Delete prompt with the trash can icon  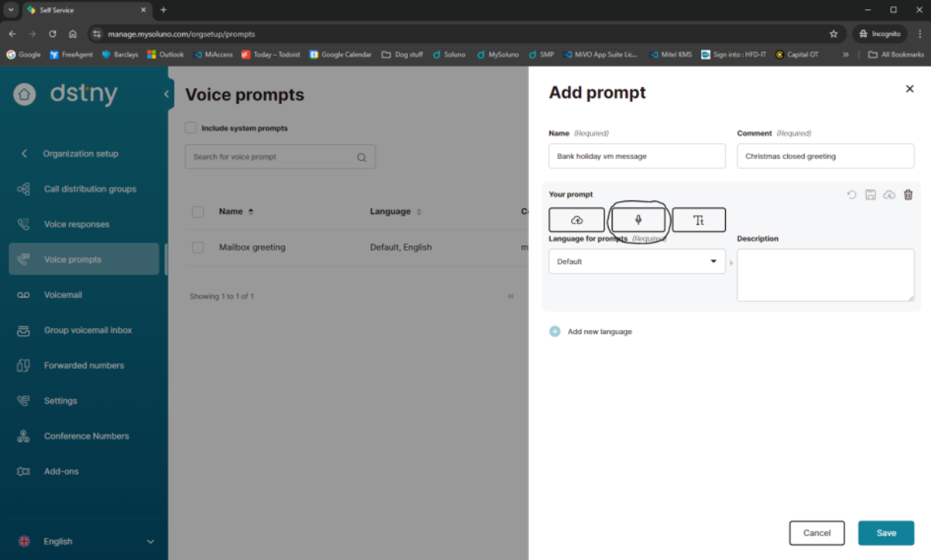pyautogui.click(x=908, y=195)
